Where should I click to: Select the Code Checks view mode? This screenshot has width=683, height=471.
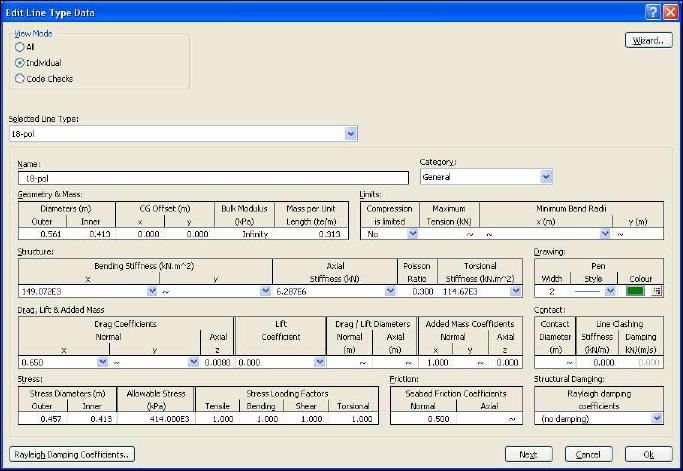point(19,78)
